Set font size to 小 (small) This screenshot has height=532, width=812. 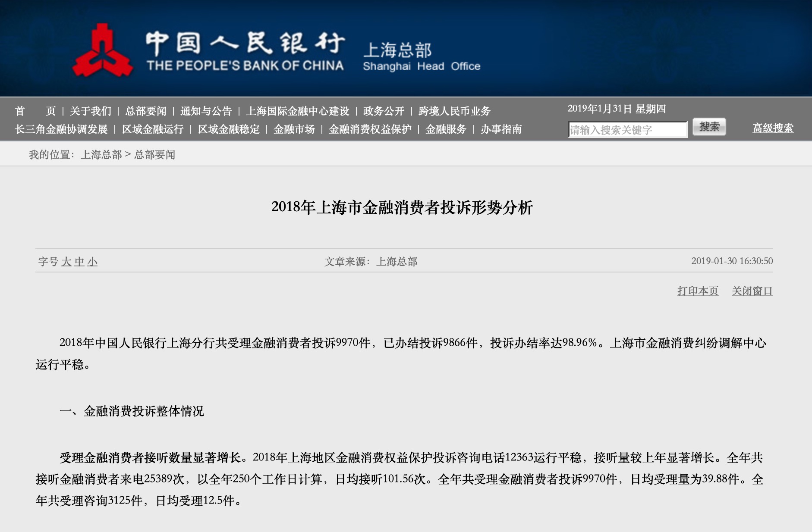coord(92,262)
